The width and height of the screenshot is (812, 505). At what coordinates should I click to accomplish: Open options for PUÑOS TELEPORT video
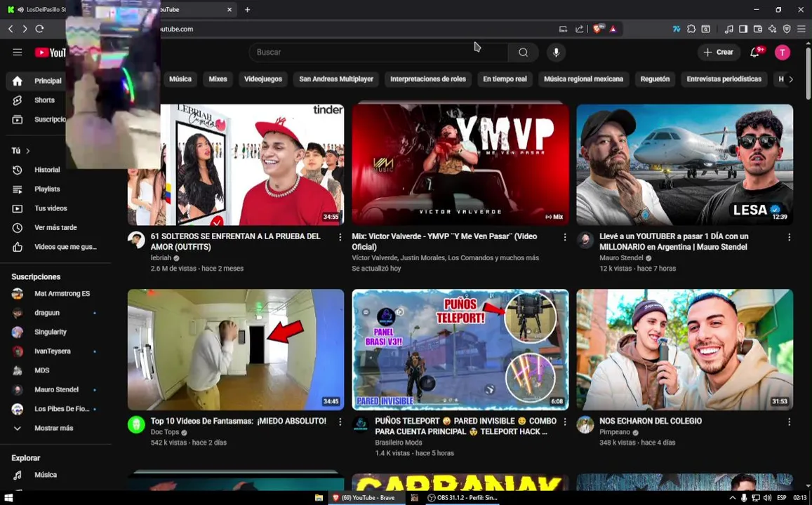click(x=564, y=422)
